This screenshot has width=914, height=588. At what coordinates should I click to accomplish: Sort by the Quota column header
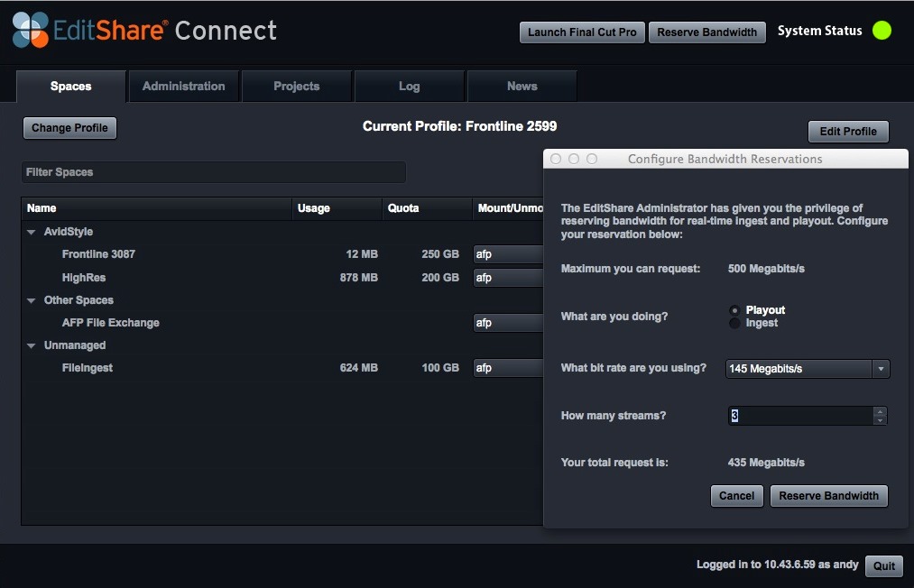click(x=427, y=208)
